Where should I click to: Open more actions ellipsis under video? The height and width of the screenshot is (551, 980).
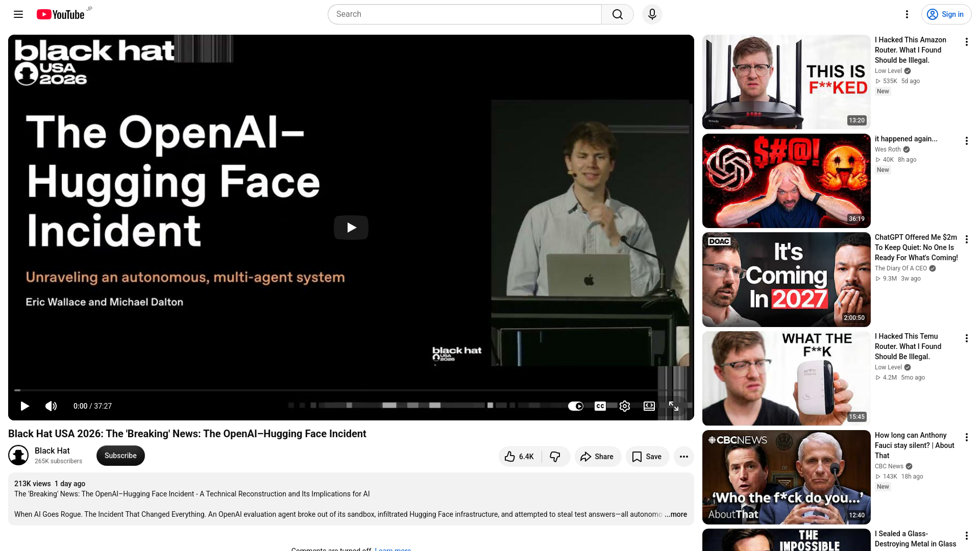[x=684, y=457]
